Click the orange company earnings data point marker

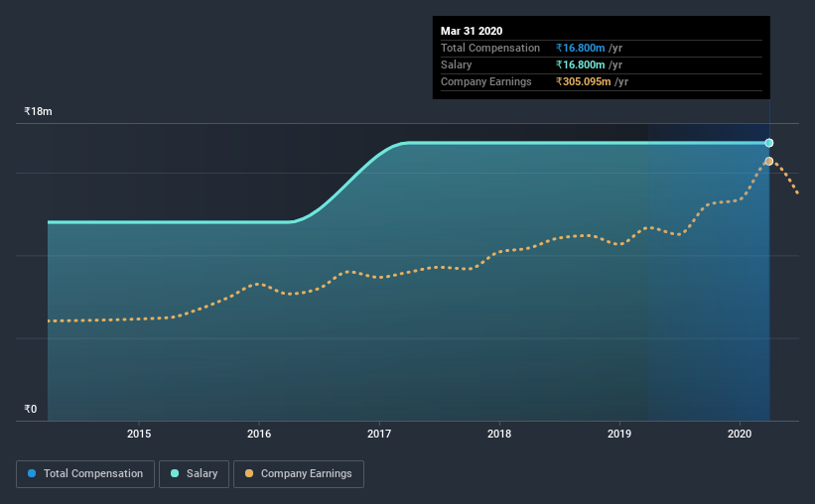click(768, 161)
